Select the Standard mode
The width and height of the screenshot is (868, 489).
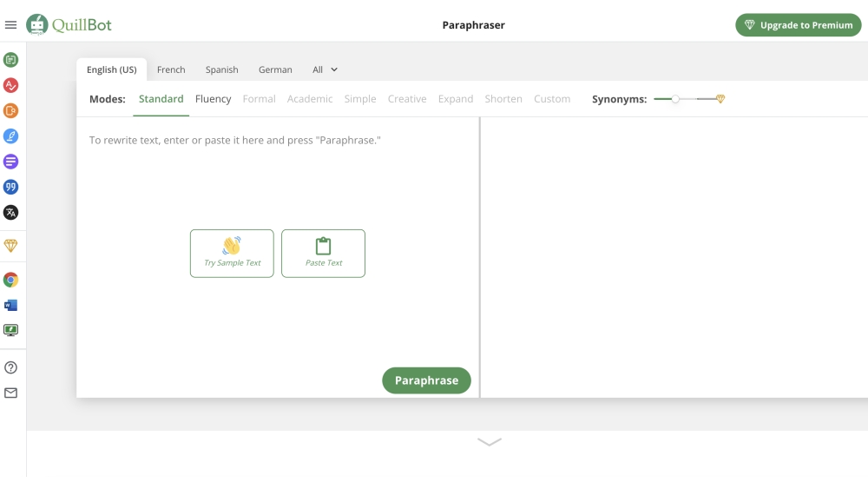(x=161, y=99)
